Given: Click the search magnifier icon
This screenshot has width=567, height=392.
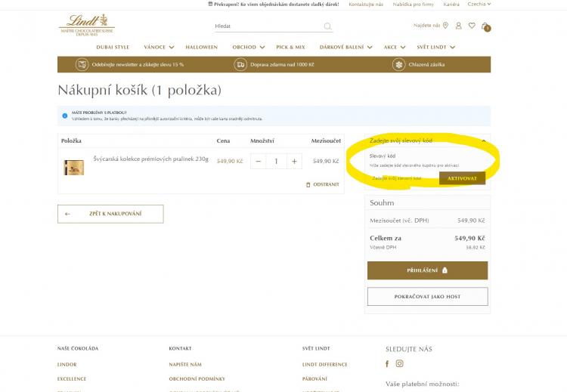Looking at the screenshot, I should [x=327, y=26].
